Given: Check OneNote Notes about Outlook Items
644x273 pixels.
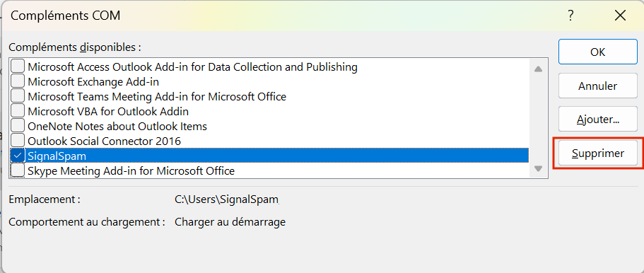Looking at the screenshot, I should (x=18, y=126).
